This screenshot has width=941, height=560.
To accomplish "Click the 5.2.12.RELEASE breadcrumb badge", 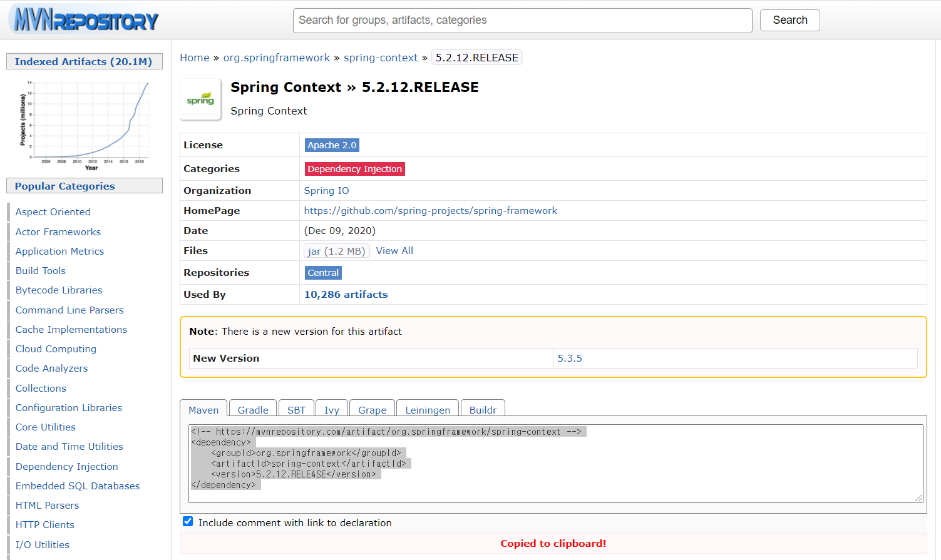I will click(x=477, y=58).
